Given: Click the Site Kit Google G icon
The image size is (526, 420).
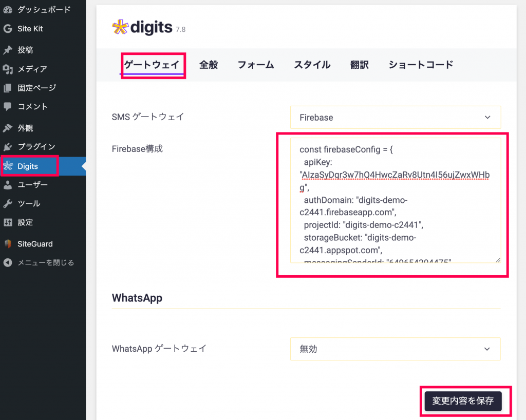Looking at the screenshot, I should [x=8, y=29].
